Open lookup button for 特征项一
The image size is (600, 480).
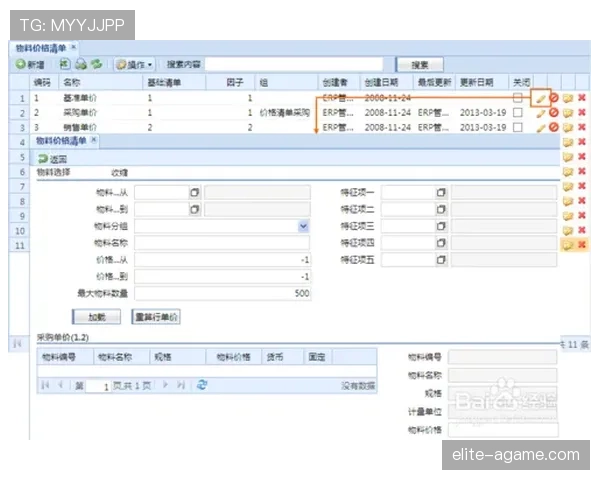coord(441,193)
